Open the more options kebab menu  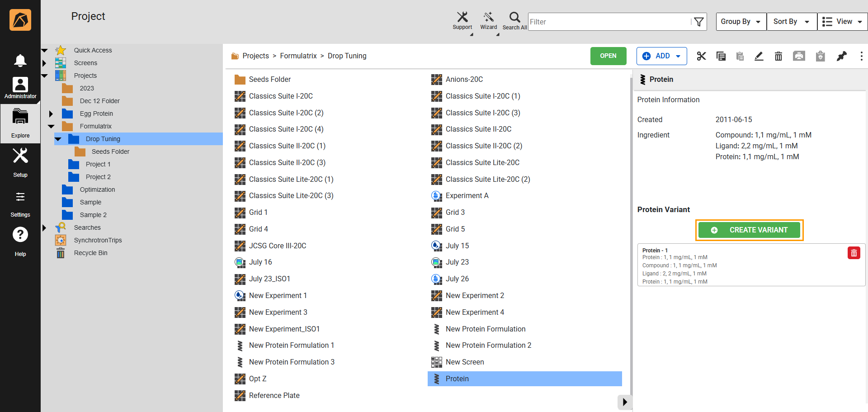click(861, 56)
